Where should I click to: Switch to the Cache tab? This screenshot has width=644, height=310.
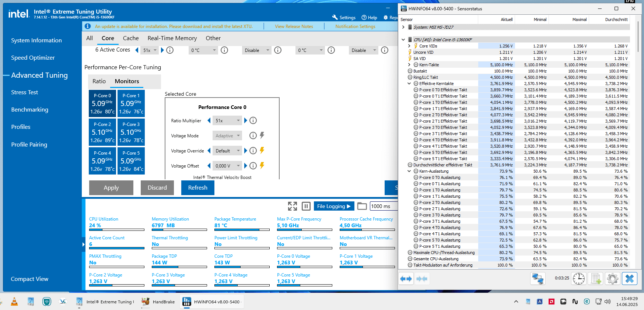pyautogui.click(x=131, y=38)
